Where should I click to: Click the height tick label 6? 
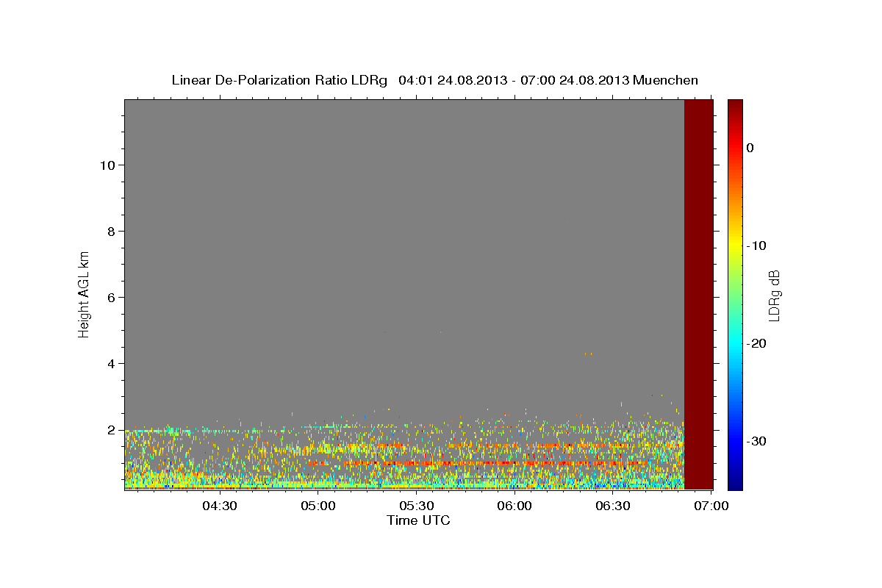click(x=110, y=297)
